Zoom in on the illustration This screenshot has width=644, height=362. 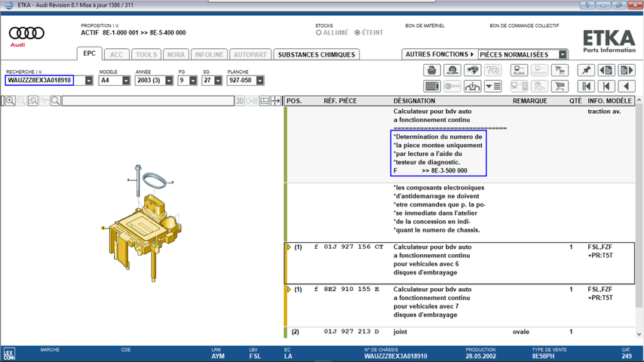coord(11,100)
